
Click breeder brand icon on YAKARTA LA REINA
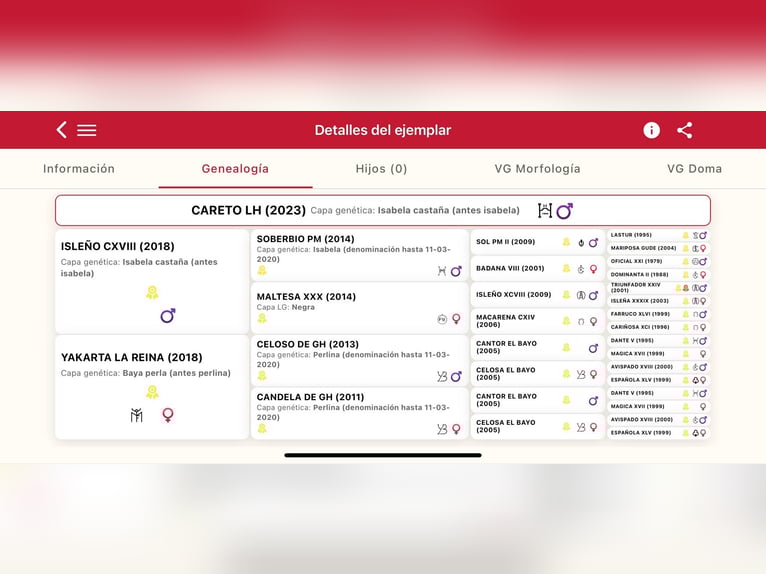[x=136, y=415]
